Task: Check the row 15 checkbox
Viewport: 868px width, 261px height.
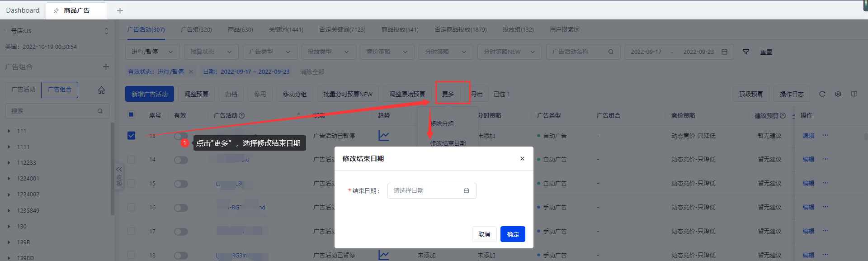Action: point(131,183)
